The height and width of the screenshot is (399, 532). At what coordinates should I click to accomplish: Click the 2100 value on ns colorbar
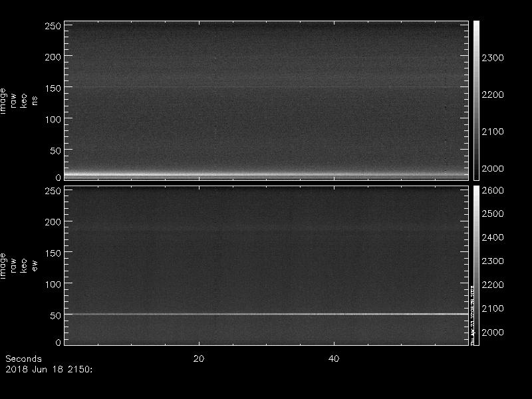[x=493, y=132]
